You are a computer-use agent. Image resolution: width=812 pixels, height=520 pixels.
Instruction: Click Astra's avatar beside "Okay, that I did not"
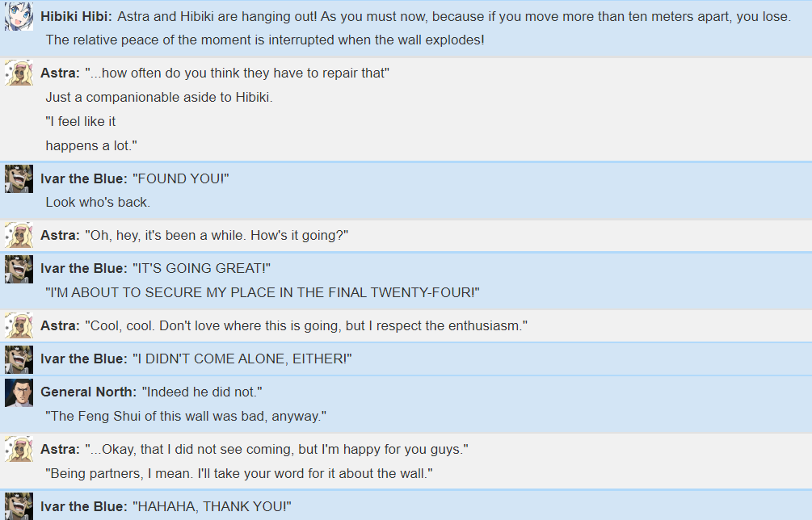(x=19, y=449)
